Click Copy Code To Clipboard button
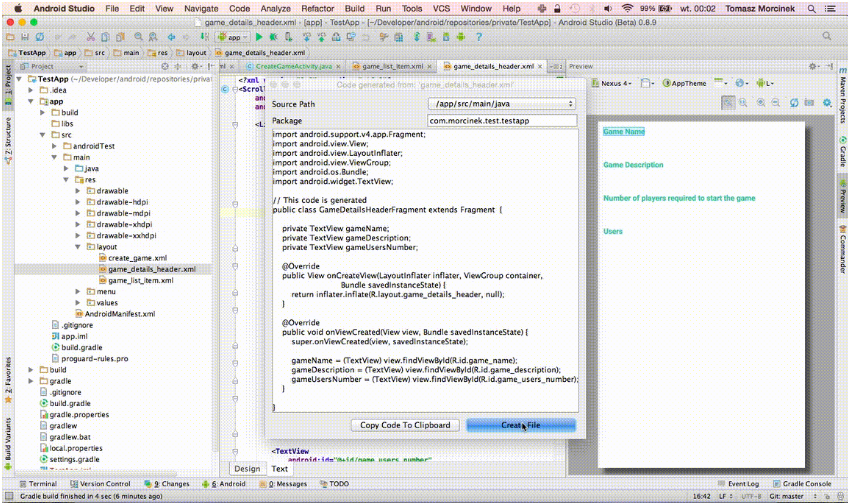848x503 pixels. [405, 425]
